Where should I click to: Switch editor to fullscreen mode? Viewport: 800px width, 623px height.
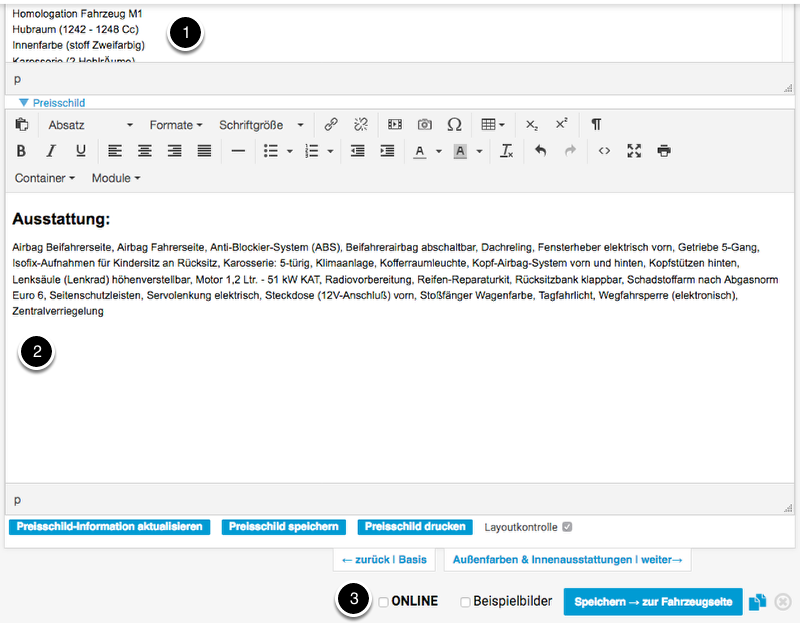coord(634,151)
